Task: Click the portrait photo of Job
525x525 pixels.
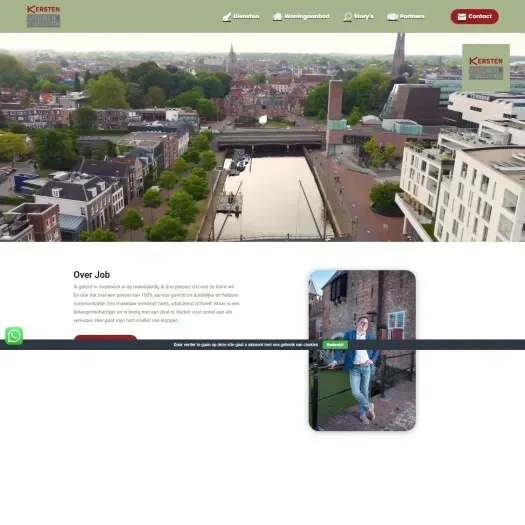Action: [362, 350]
